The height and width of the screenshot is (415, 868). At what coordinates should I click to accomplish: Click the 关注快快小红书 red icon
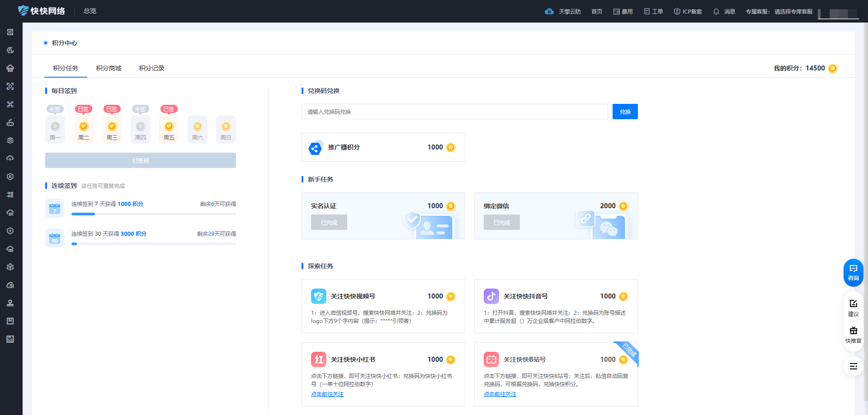tap(319, 359)
